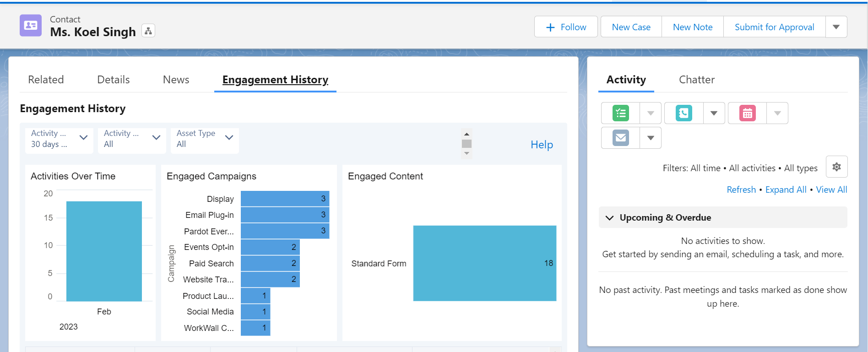The image size is (868, 352).
Task: Open more actions dropdown beside Submit for Approval
Action: point(836,27)
